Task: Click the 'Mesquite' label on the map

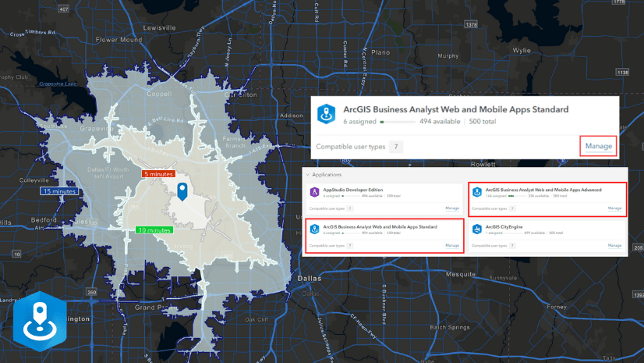Action: click(461, 274)
